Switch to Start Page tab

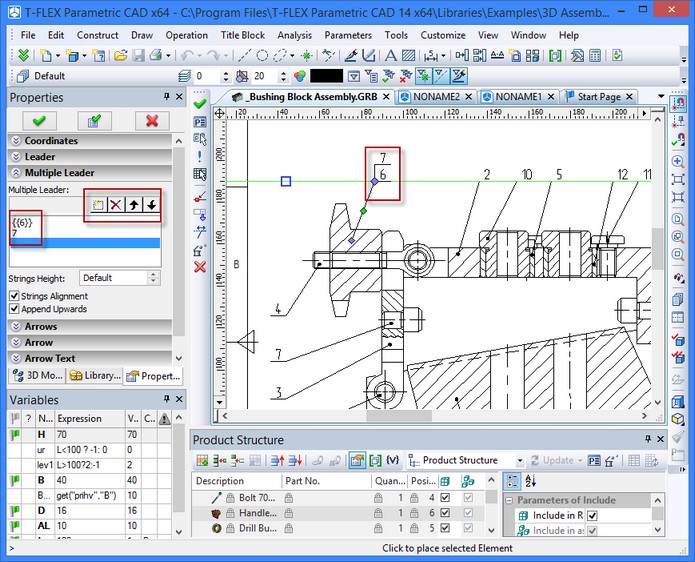tap(599, 97)
